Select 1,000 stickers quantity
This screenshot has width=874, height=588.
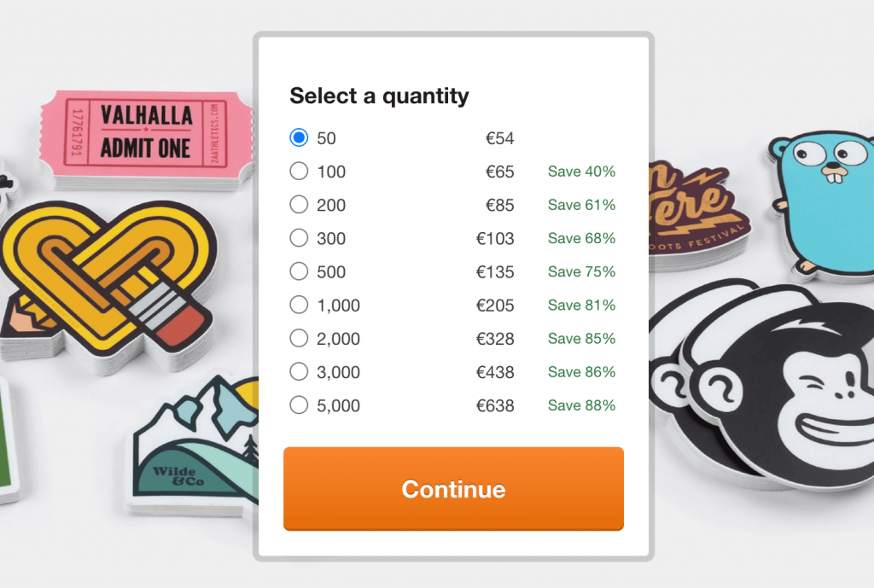coord(299,304)
